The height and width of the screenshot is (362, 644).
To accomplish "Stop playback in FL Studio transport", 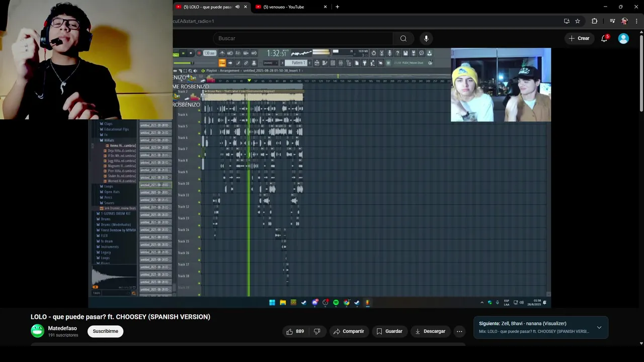I will 191,53.
